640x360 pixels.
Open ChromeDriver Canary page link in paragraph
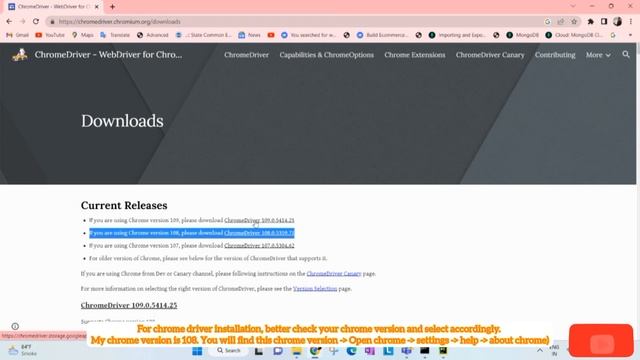click(x=334, y=273)
